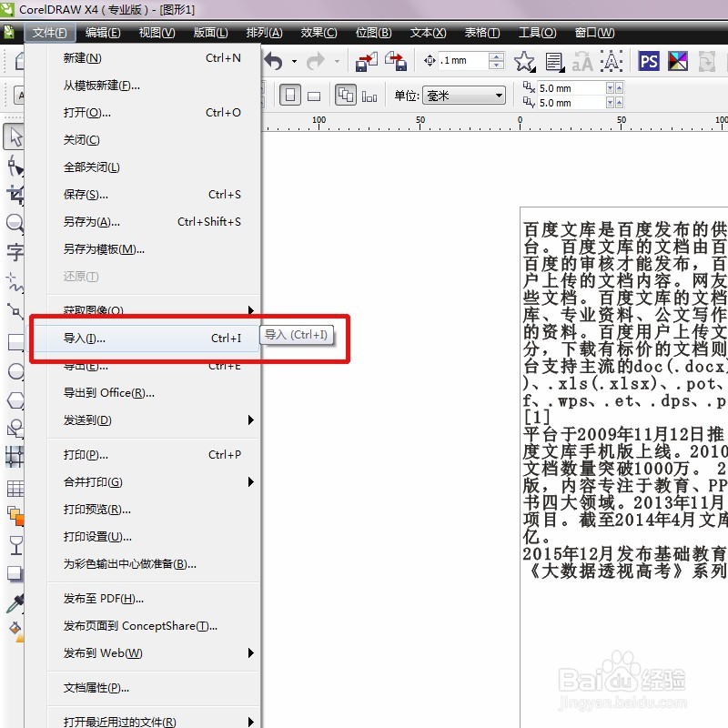Open the 效果(C) menu
Screen dimensions: 728x728
[x=319, y=33]
